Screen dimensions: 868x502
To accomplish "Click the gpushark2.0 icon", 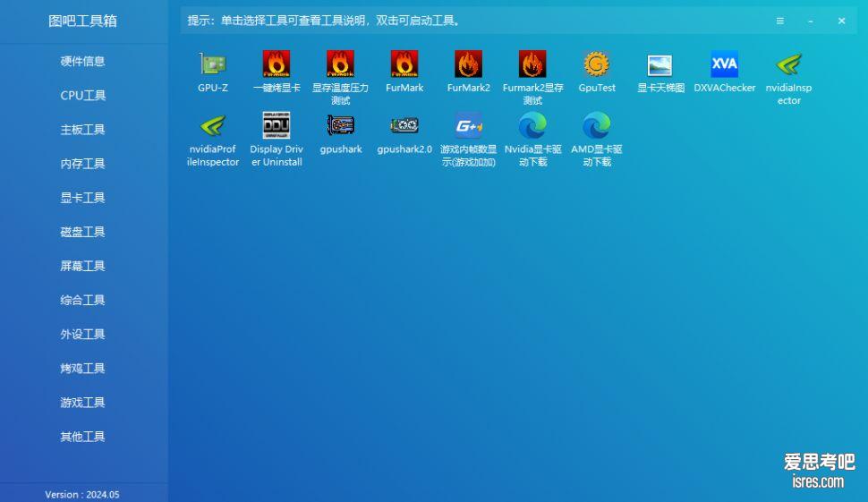I will [404, 125].
